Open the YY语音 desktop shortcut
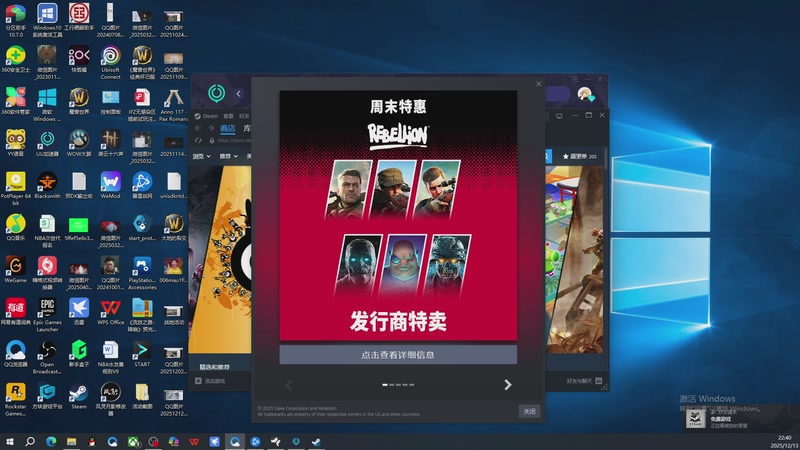This screenshot has width=800, height=450. 15,143
